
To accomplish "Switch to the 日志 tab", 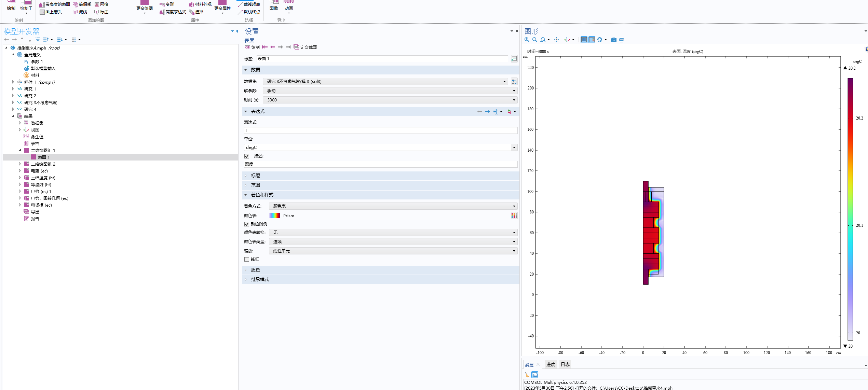I will click(x=565, y=365).
